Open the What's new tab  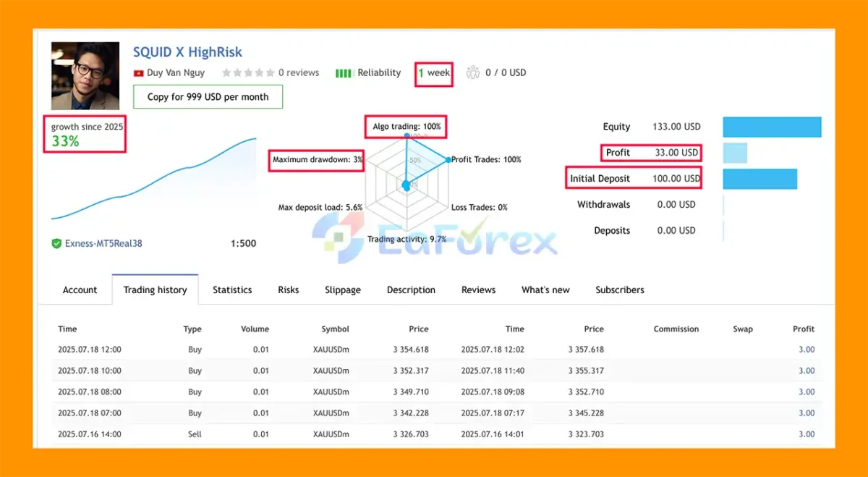pyautogui.click(x=545, y=290)
